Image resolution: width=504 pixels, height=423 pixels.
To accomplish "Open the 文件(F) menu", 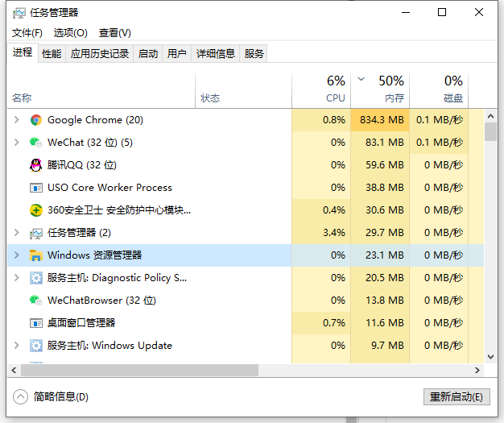I will [x=27, y=33].
